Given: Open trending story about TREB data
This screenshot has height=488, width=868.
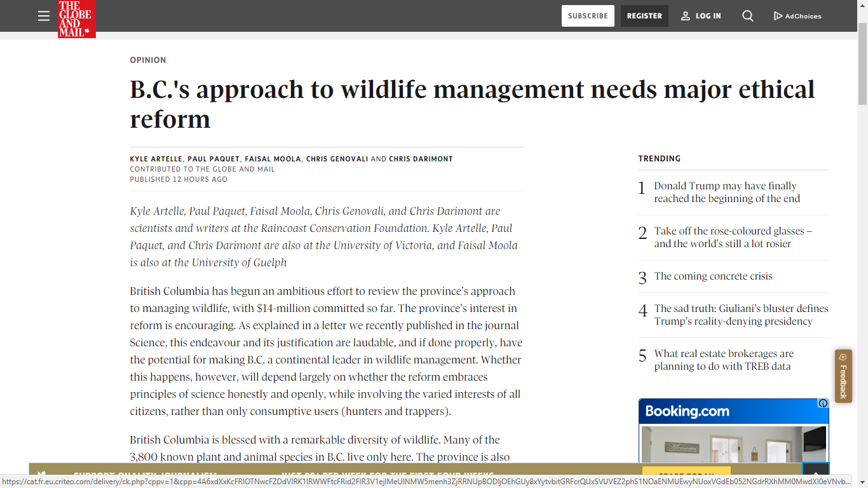Looking at the screenshot, I should [x=724, y=360].
